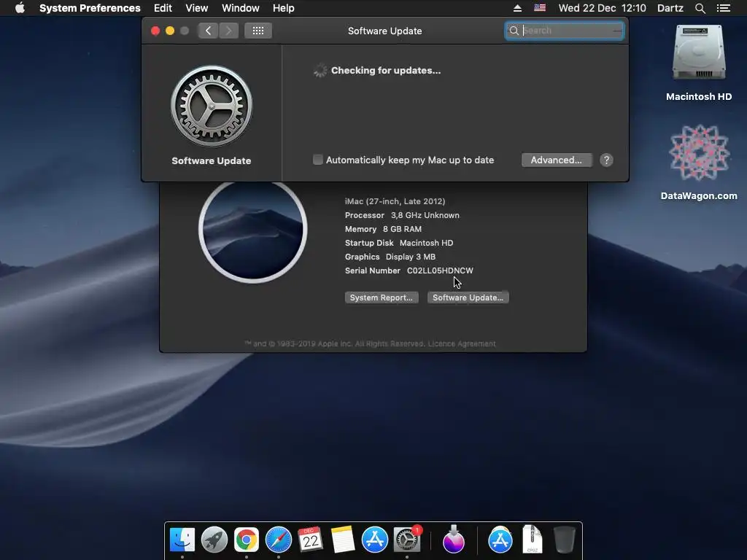Click the US flag input source icon
747x560 pixels.
click(540, 8)
